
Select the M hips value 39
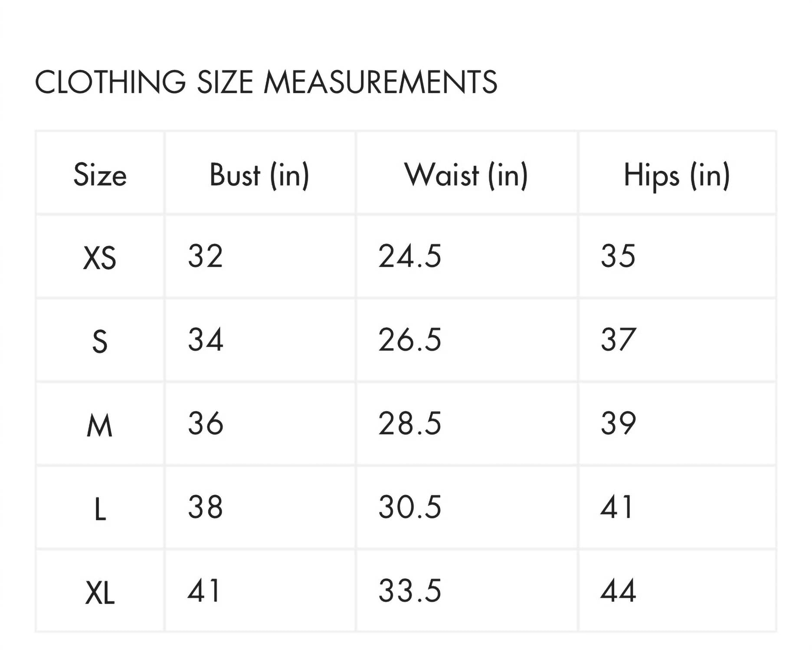point(619,423)
